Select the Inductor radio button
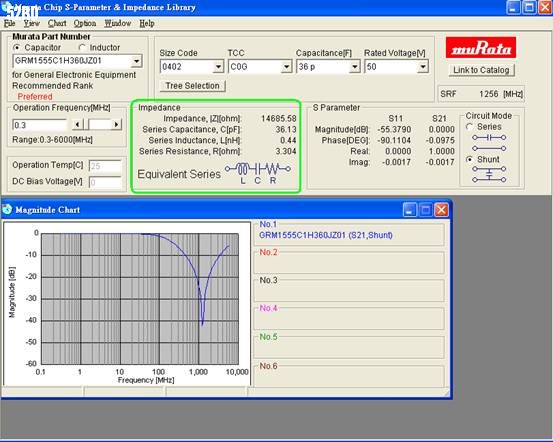 click(82, 47)
